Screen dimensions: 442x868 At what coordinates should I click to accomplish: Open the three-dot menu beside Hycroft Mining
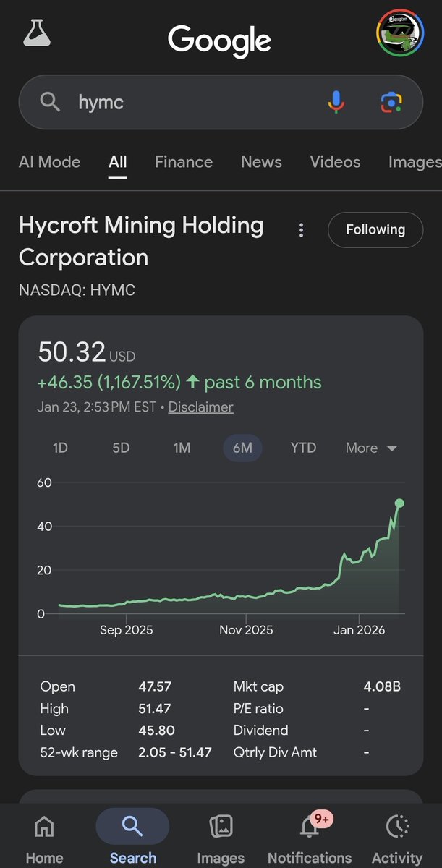click(302, 230)
